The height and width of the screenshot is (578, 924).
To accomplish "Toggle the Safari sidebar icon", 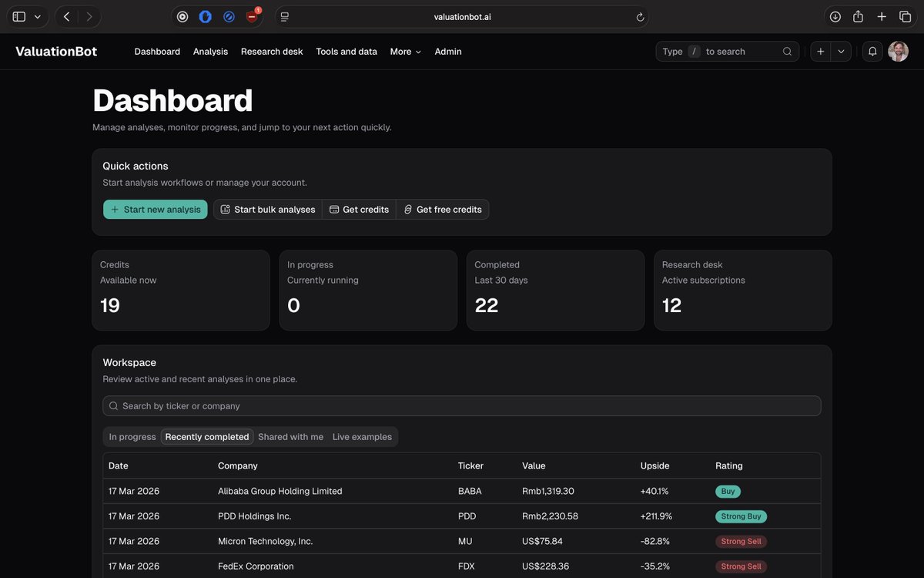I will tap(19, 16).
